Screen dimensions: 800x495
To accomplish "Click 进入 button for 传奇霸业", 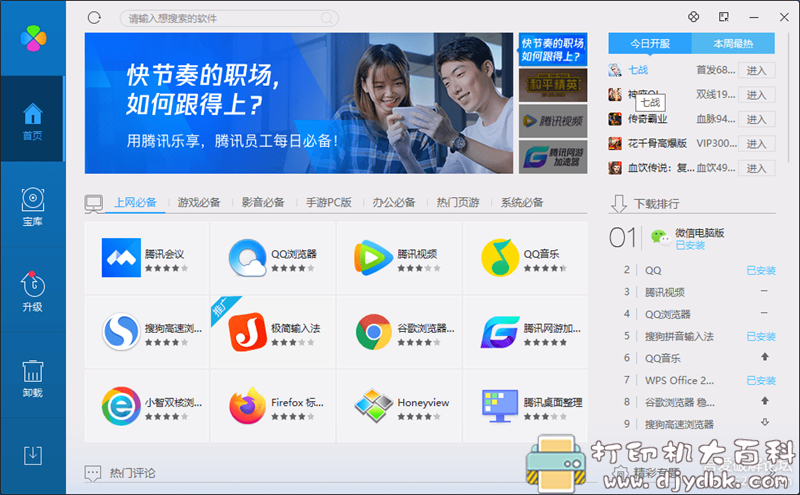I will pyautogui.click(x=756, y=119).
